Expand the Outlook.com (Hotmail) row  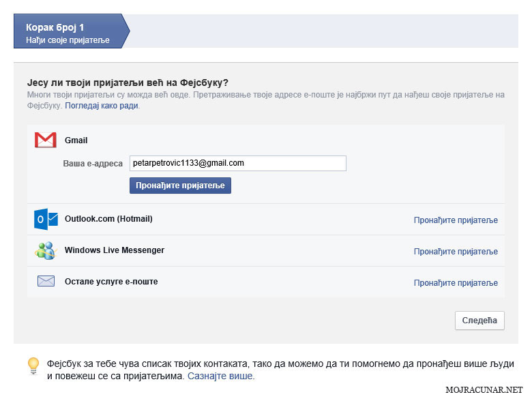click(x=266, y=220)
